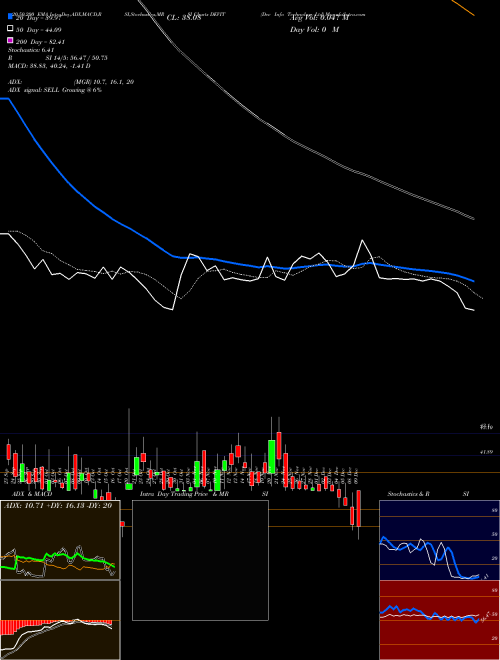Click the tall green candlestick near price peak
The width and height of the screenshot is (500, 660).
(272, 456)
